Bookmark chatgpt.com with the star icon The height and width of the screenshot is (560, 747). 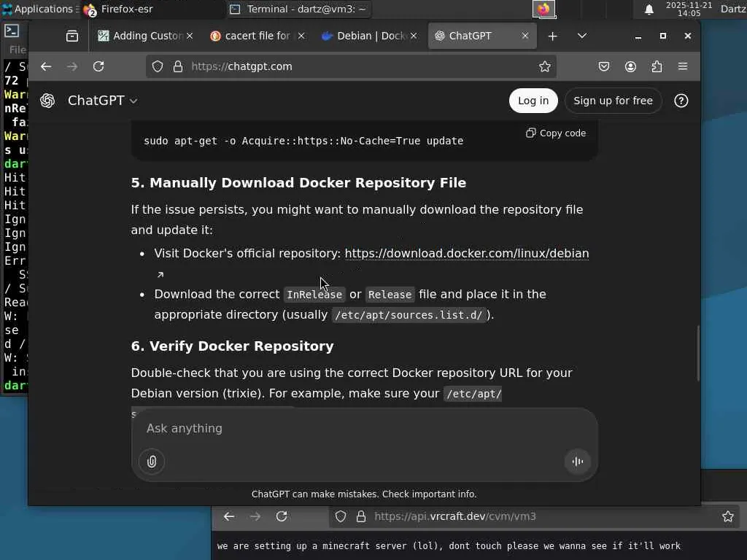pyautogui.click(x=544, y=66)
